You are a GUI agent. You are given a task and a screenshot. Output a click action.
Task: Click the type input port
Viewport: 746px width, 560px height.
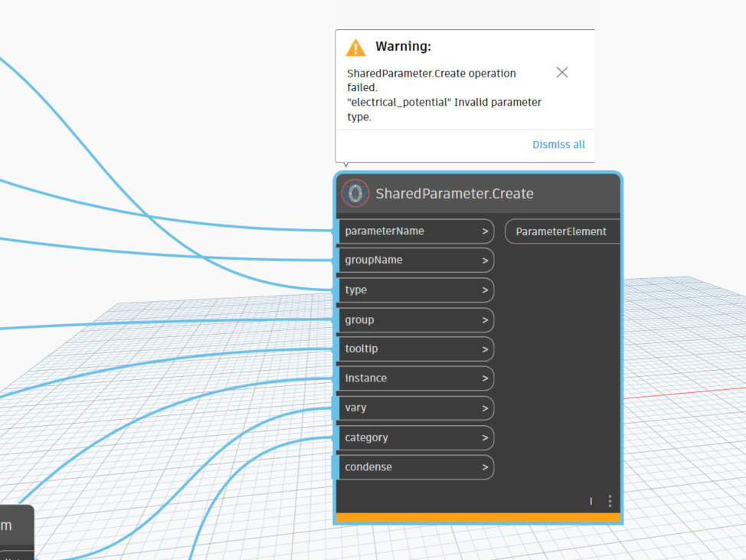415,290
